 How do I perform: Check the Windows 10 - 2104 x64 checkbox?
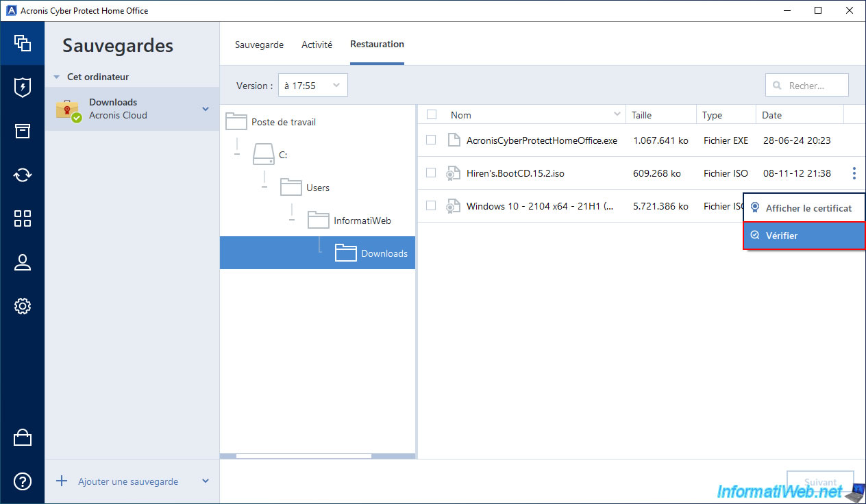tap(431, 205)
